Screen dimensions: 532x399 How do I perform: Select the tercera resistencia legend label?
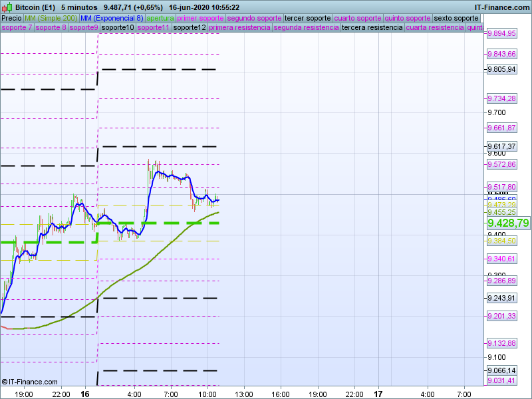[x=372, y=28]
